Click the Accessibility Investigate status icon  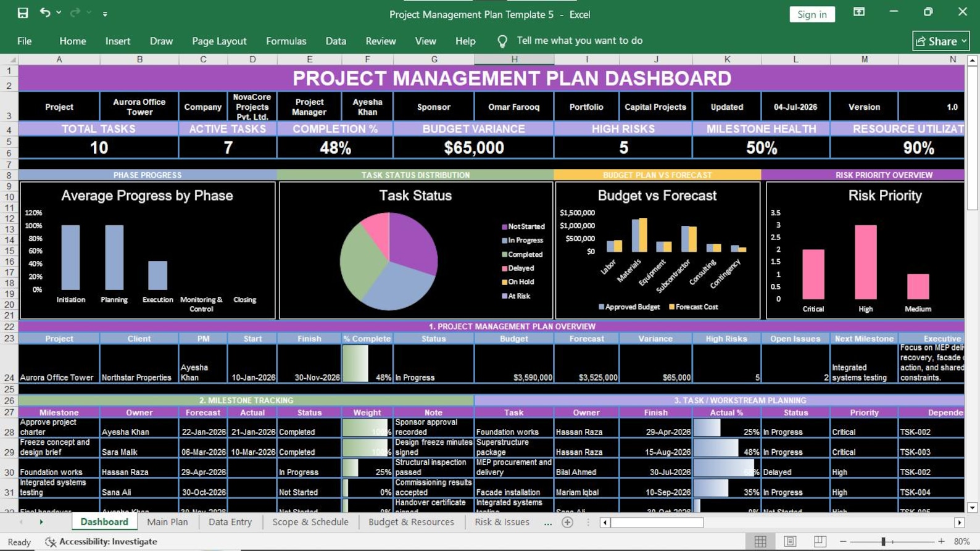[51, 542]
